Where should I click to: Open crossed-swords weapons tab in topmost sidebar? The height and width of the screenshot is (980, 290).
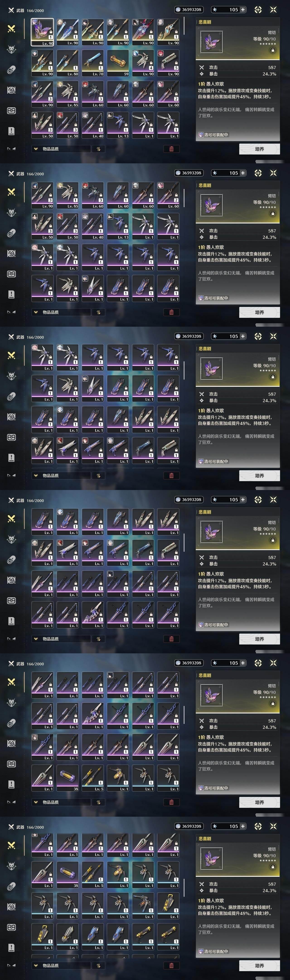pyautogui.click(x=11, y=29)
